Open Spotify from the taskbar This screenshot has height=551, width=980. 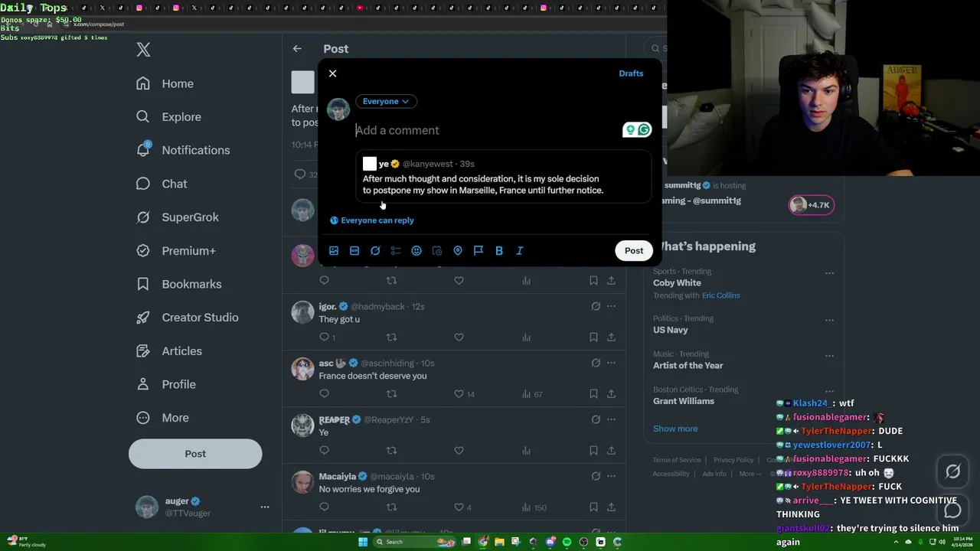tap(567, 542)
